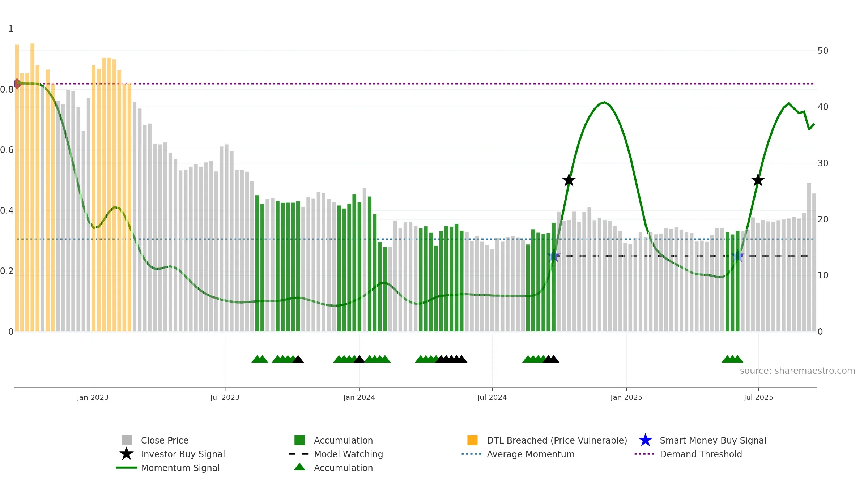Click the Close Price legend label
The image size is (868, 488).
click(x=165, y=440)
